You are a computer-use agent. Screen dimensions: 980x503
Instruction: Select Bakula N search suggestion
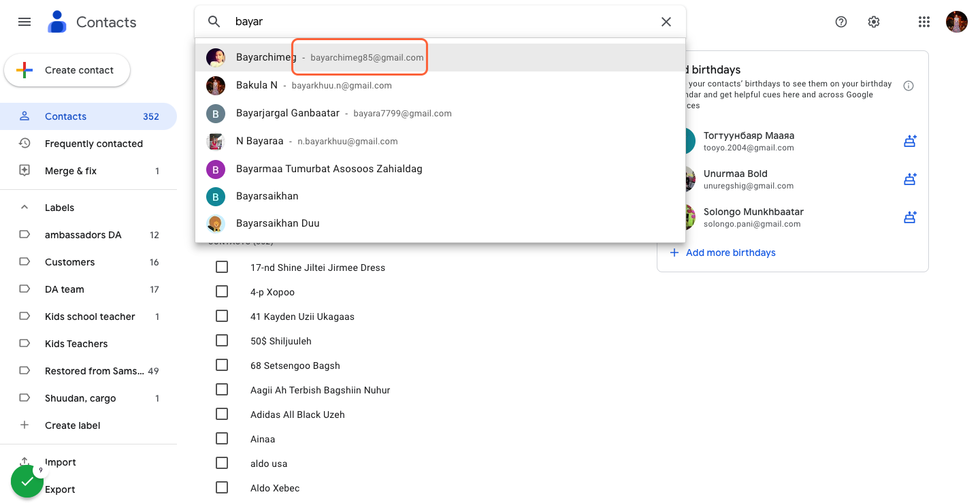coord(440,86)
